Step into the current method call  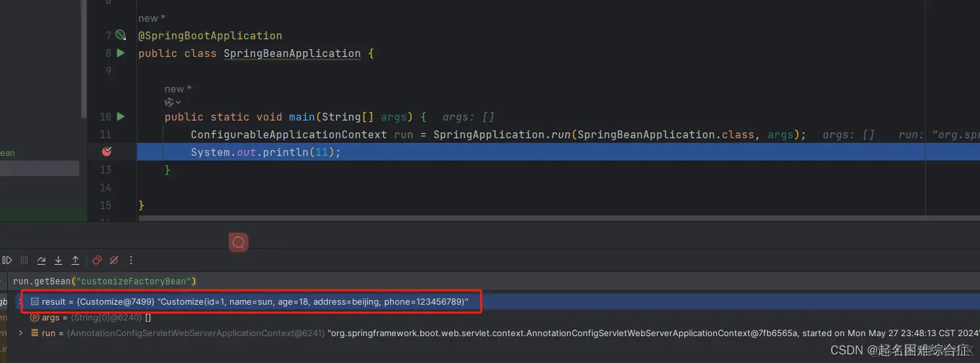58,260
